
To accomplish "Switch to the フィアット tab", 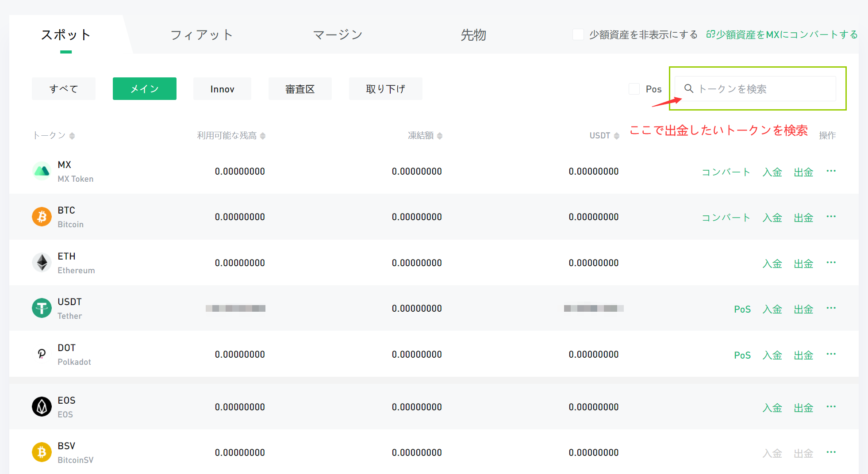I will (x=202, y=34).
